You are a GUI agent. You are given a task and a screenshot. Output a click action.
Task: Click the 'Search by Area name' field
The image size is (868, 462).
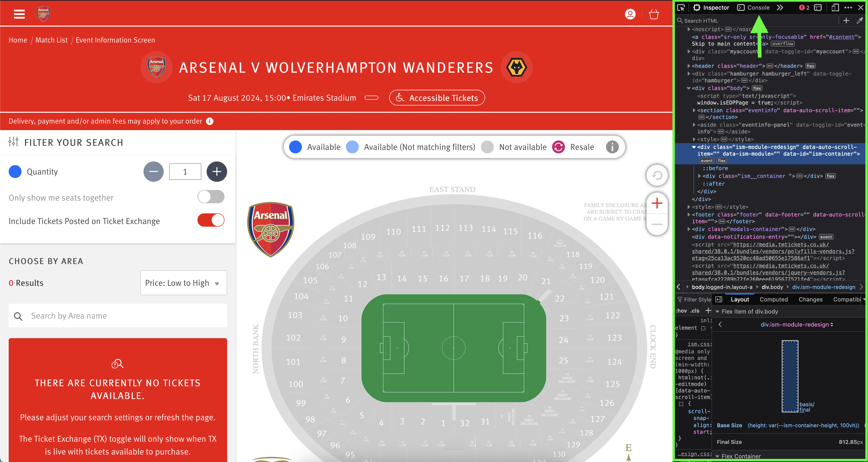(118, 316)
